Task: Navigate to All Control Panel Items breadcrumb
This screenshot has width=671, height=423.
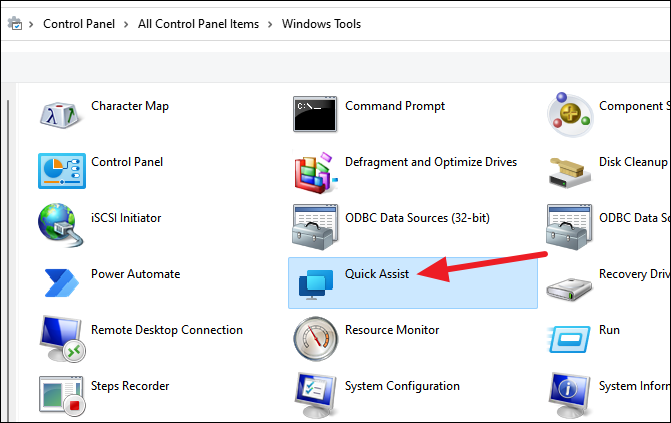Action: tap(198, 24)
